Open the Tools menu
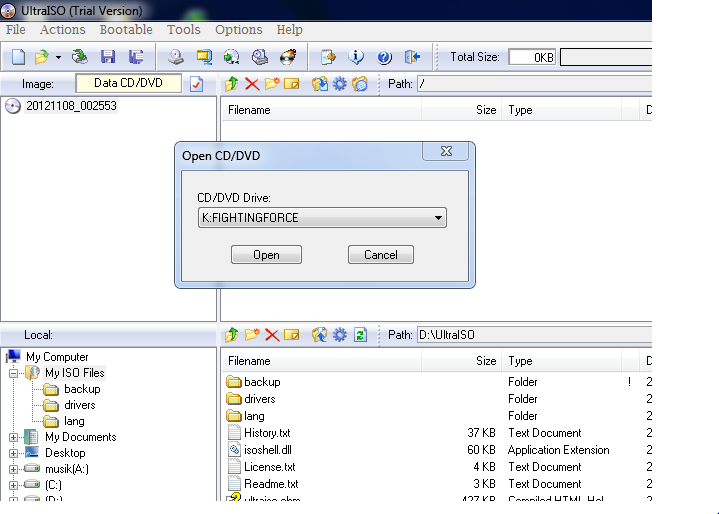 click(183, 30)
